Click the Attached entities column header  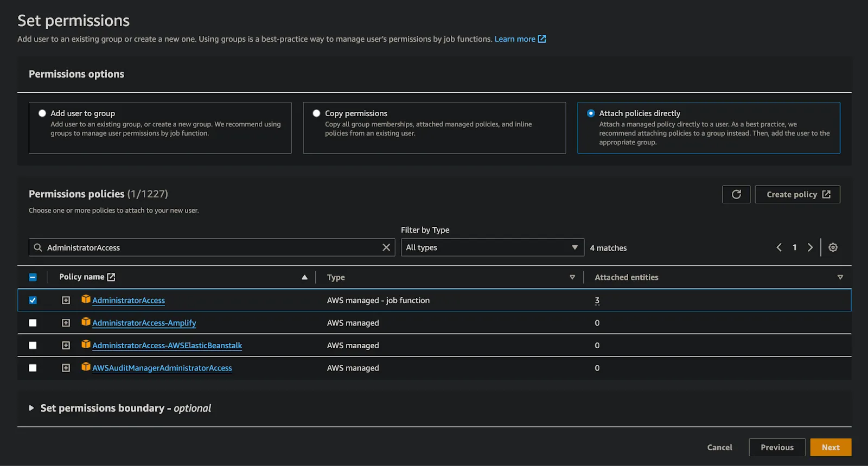pos(627,277)
